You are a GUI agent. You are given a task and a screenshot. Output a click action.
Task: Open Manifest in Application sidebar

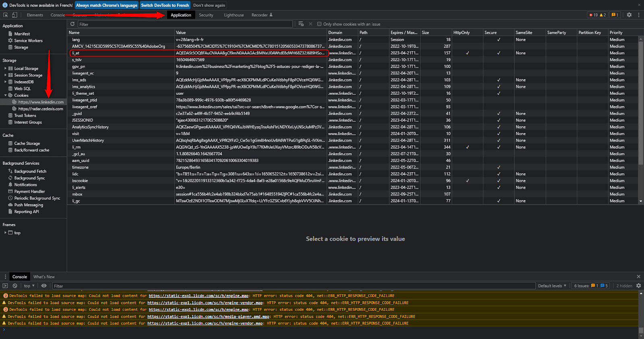coord(22,34)
